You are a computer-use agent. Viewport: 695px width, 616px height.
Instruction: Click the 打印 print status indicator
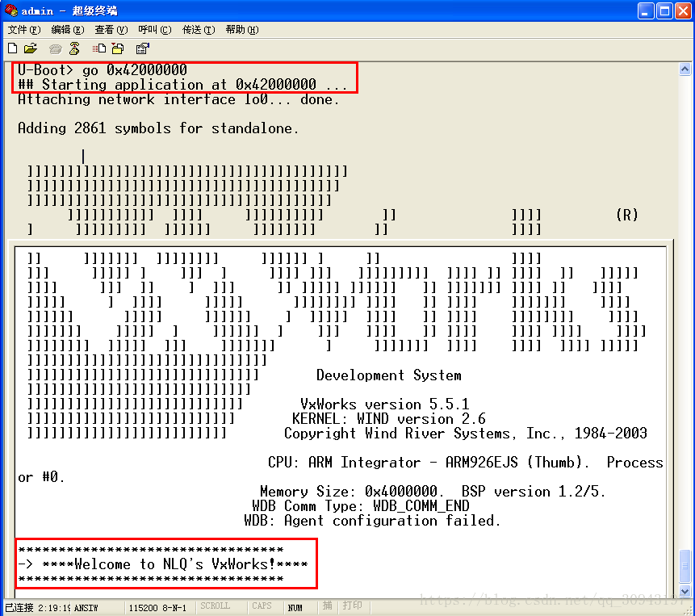pos(353,606)
